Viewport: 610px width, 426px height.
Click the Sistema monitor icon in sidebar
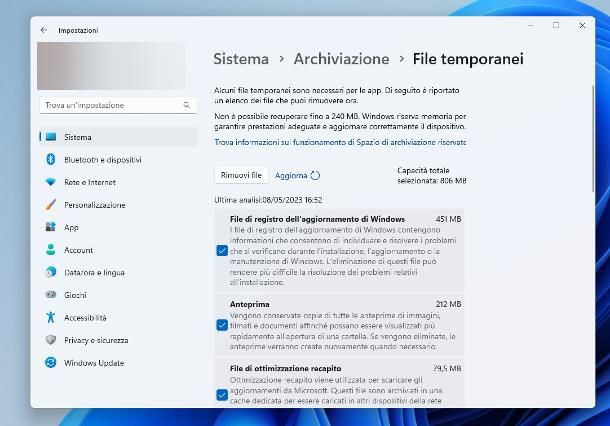click(x=51, y=137)
